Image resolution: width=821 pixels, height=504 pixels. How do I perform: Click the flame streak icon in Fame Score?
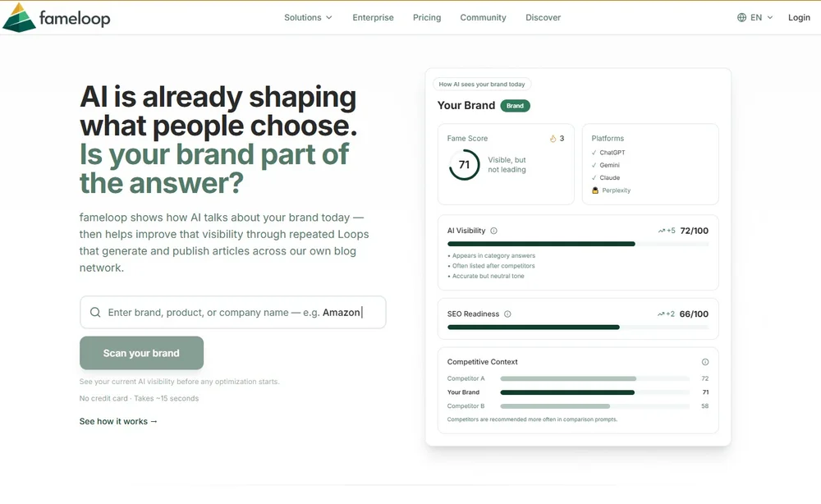pyautogui.click(x=553, y=139)
